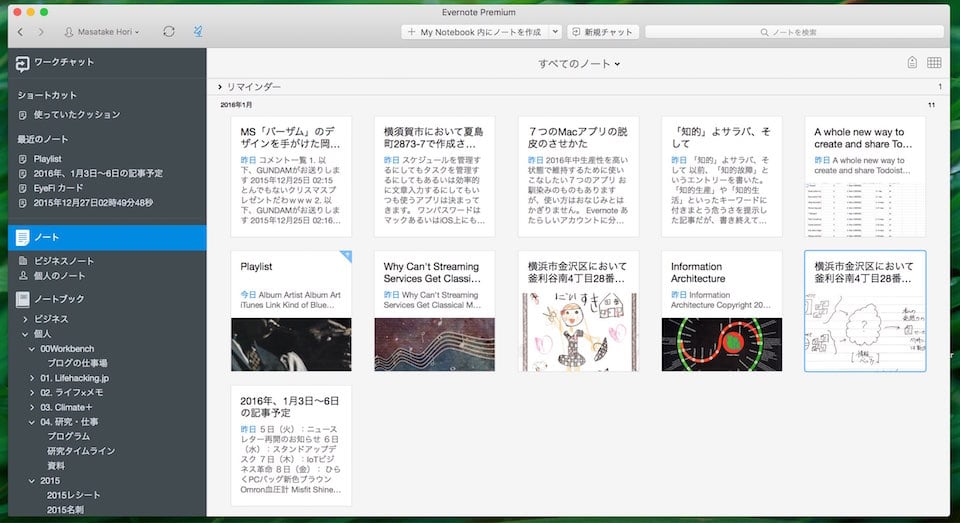Click the Business Notes icon
The height and width of the screenshot is (523, 960).
[23, 260]
